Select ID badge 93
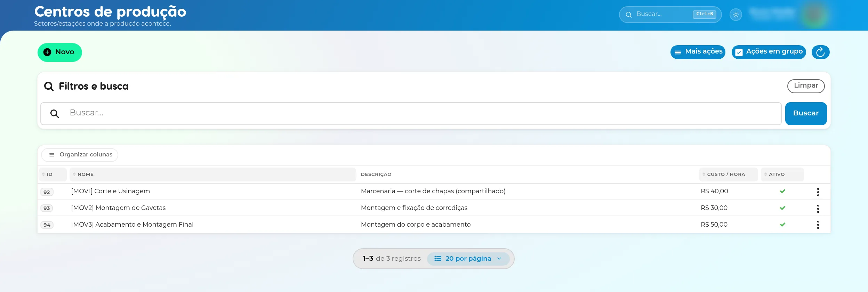This screenshot has height=292, width=868. (47, 208)
